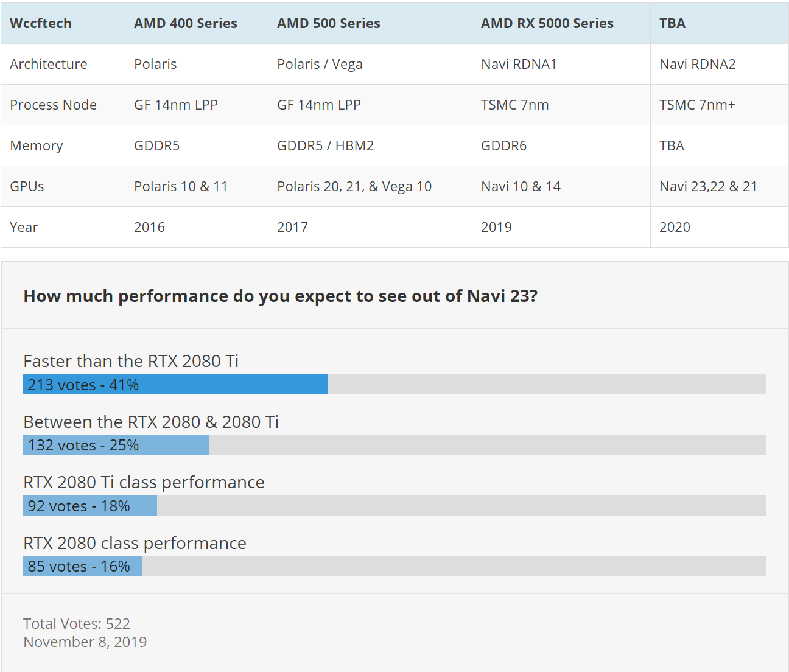The image size is (789, 672).
Task: Click the 'GDDR6' cell
Action: [561, 145]
